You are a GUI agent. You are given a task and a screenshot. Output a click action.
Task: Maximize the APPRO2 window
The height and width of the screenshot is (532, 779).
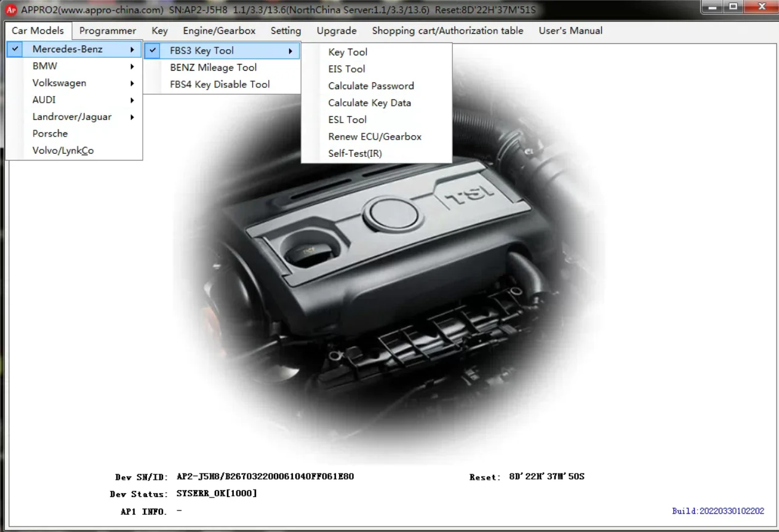click(733, 7)
